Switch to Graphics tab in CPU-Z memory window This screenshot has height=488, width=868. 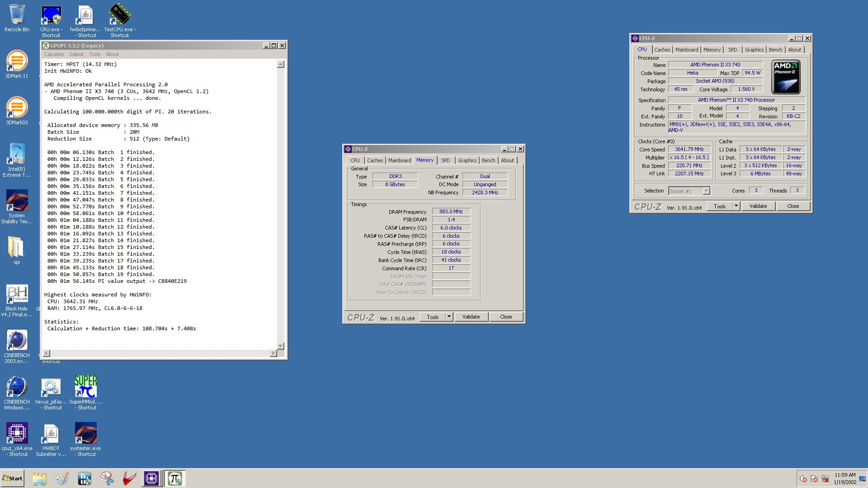467,160
